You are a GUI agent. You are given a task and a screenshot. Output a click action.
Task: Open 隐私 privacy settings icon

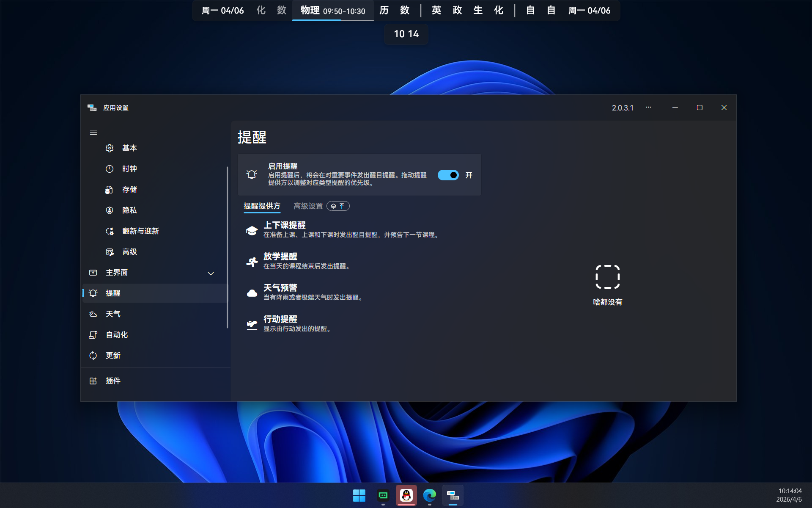pos(110,210)
